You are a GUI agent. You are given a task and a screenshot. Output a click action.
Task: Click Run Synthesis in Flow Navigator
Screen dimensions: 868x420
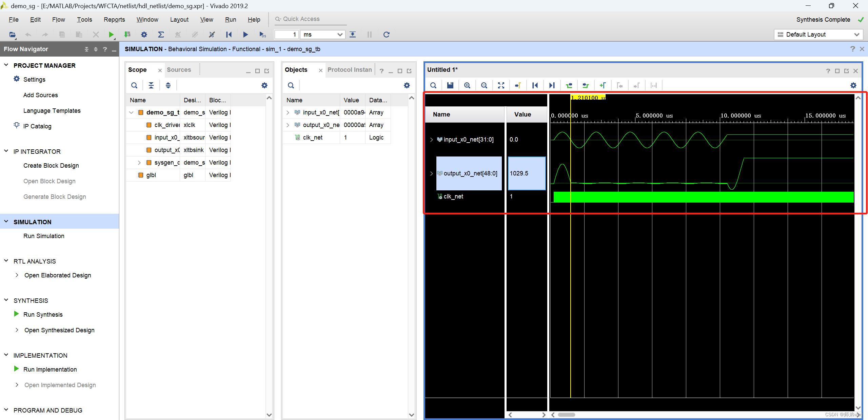[x=43, y=314]
